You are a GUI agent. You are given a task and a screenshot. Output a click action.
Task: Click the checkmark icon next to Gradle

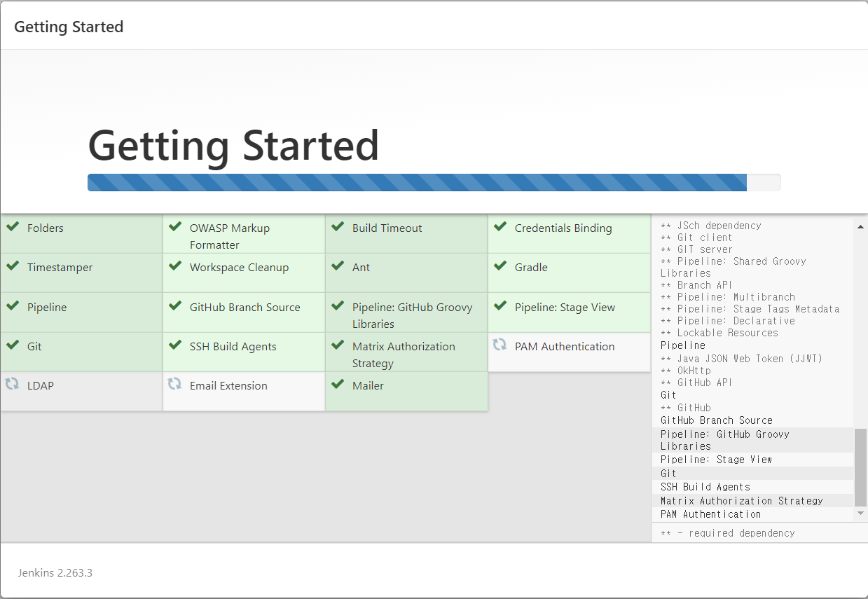pos(500,266)
